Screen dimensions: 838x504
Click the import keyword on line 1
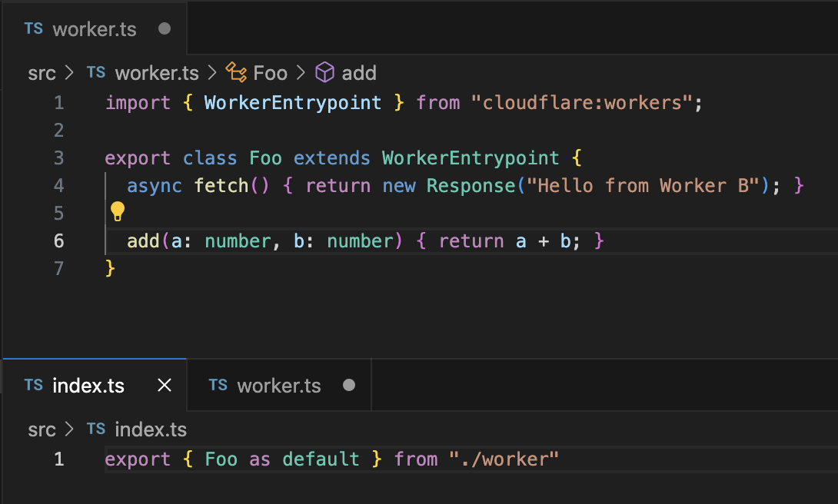(138, 102)
